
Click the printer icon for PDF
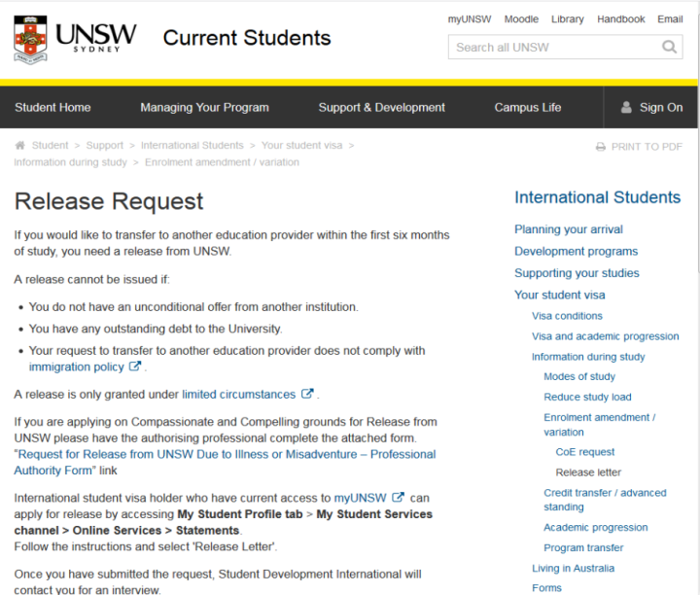(601, 147)
